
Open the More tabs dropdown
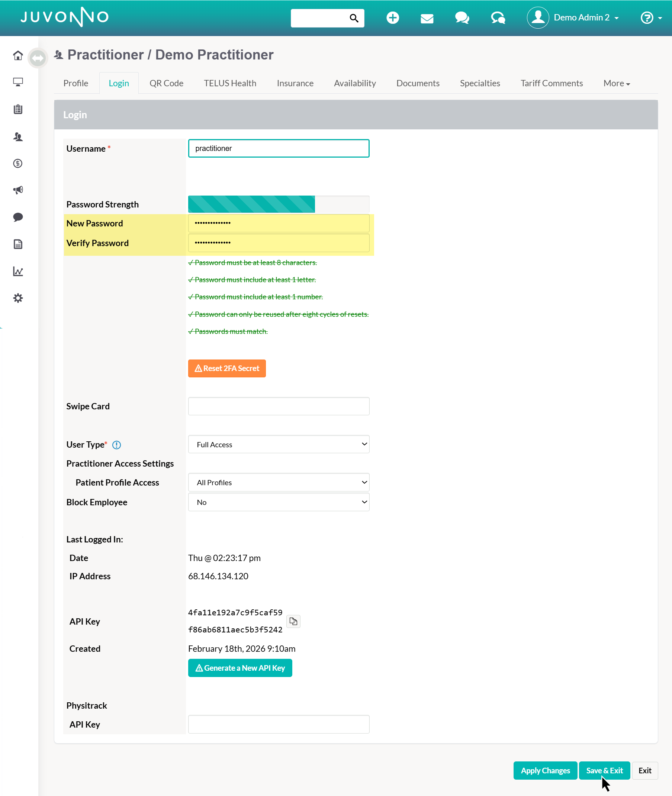[x=616, y=83]
